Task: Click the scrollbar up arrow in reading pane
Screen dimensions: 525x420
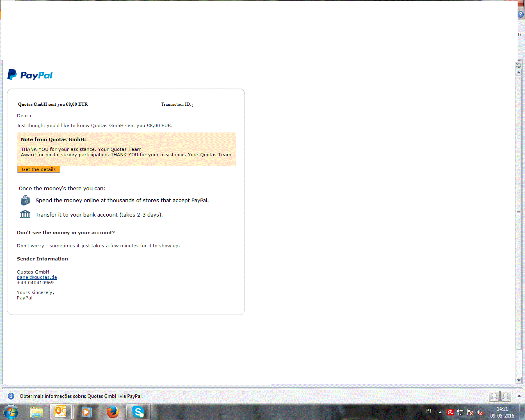Action: (x=518, y=73)
